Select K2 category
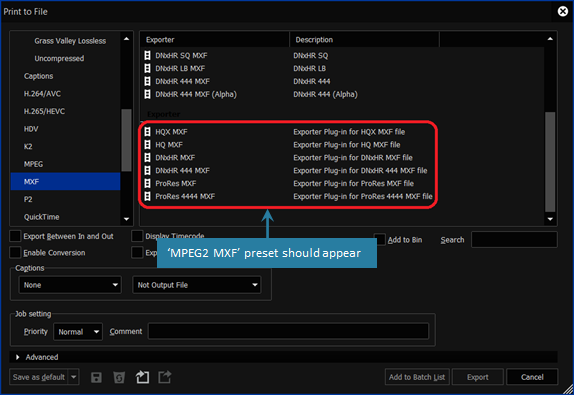574x395 pixels. [x=28, y=146]
